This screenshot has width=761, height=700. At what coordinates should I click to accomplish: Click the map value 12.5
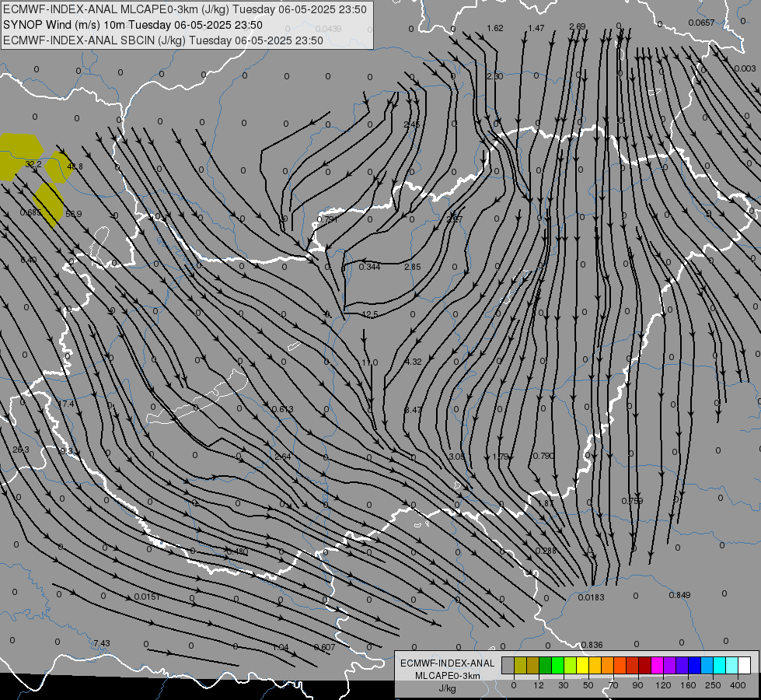click(x=370, y=315)
